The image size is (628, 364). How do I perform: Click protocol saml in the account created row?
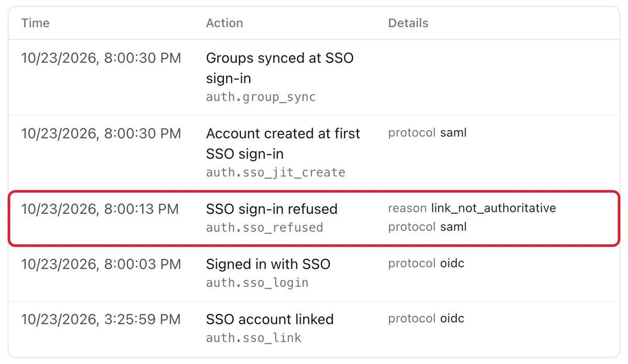pos(428,133)
